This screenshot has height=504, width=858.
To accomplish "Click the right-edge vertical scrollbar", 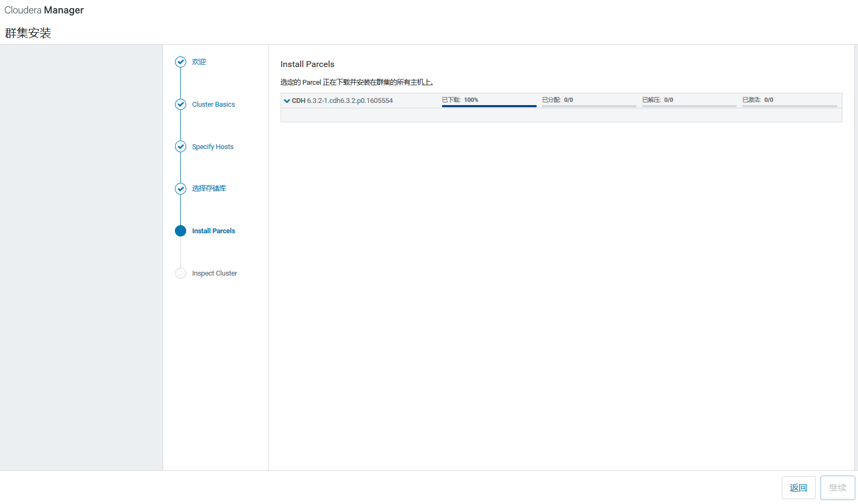I will (856, 257).
